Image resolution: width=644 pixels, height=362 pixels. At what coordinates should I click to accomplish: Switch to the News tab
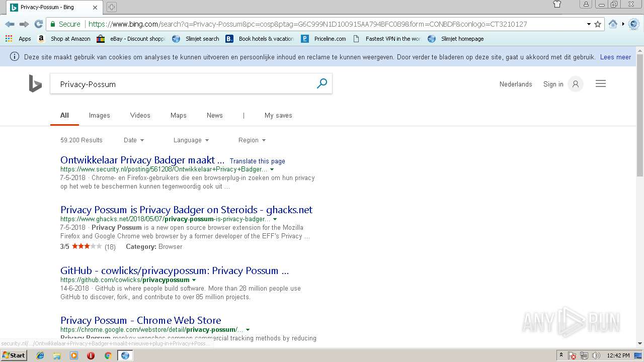pyautogui.click(x=214, y=115)
